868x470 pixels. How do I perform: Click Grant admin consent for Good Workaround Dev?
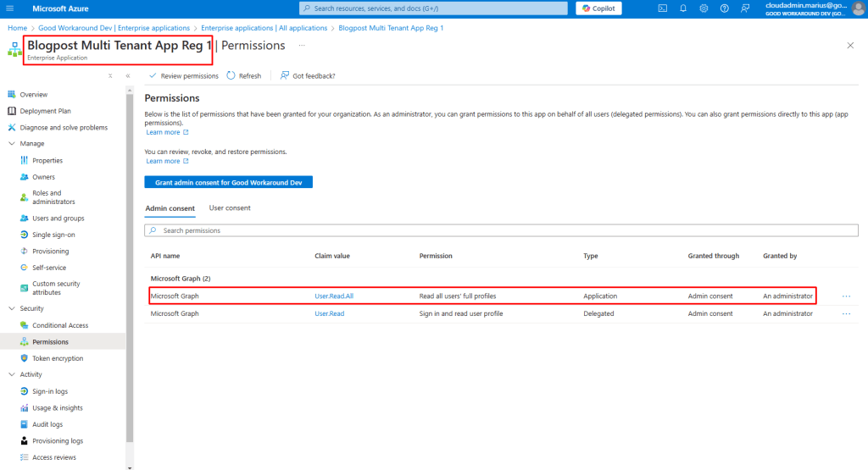click(229, 182)
